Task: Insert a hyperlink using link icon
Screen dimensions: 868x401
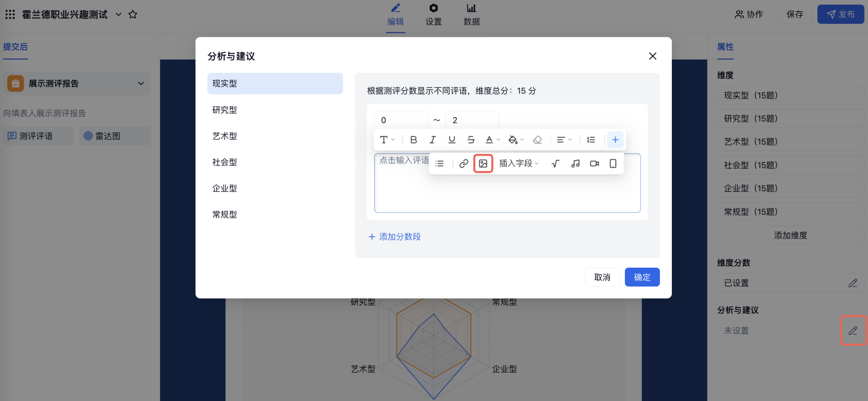Action: (464, 164)
